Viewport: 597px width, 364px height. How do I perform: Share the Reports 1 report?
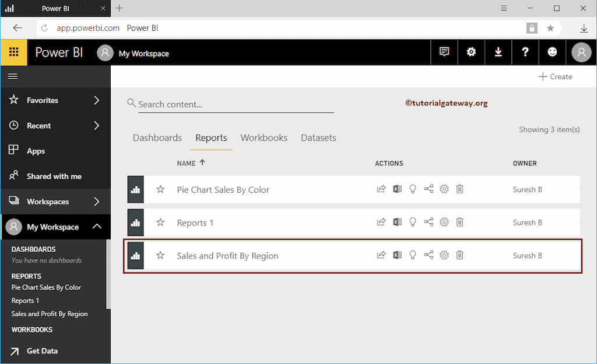tap(429, 222)
